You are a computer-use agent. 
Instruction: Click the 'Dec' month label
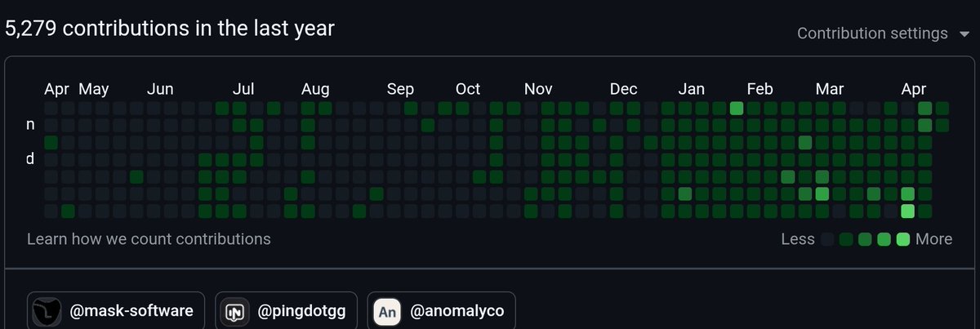coord(624,89)
